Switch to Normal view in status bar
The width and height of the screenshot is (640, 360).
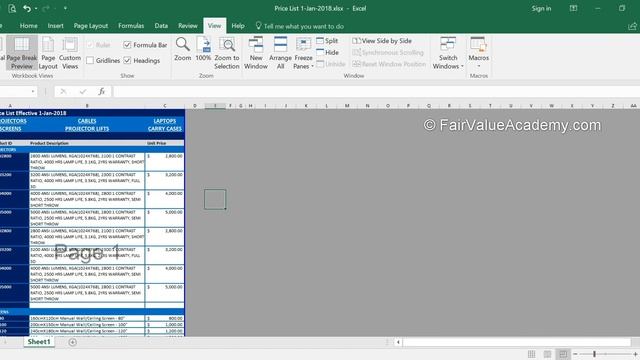[531, 354]
